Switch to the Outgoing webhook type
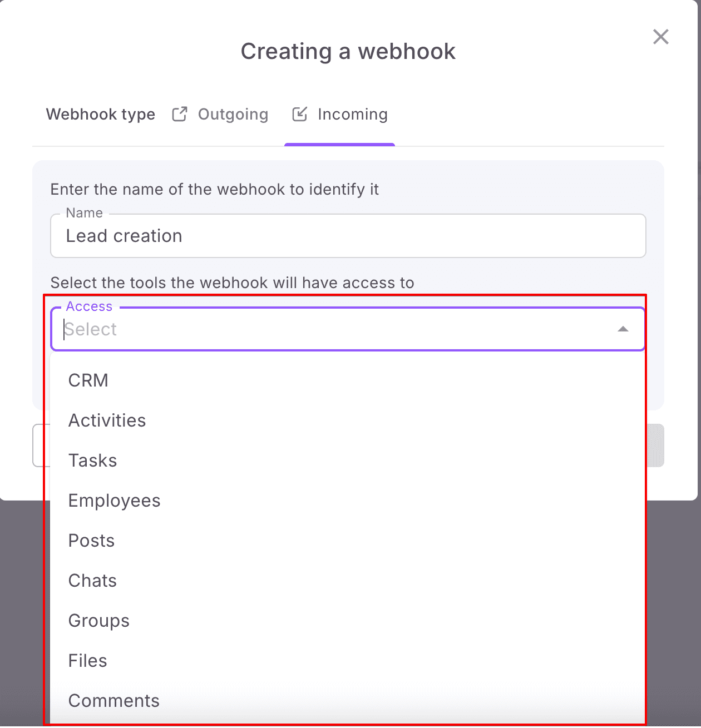The image size is (701, 728). coord(233,114)
